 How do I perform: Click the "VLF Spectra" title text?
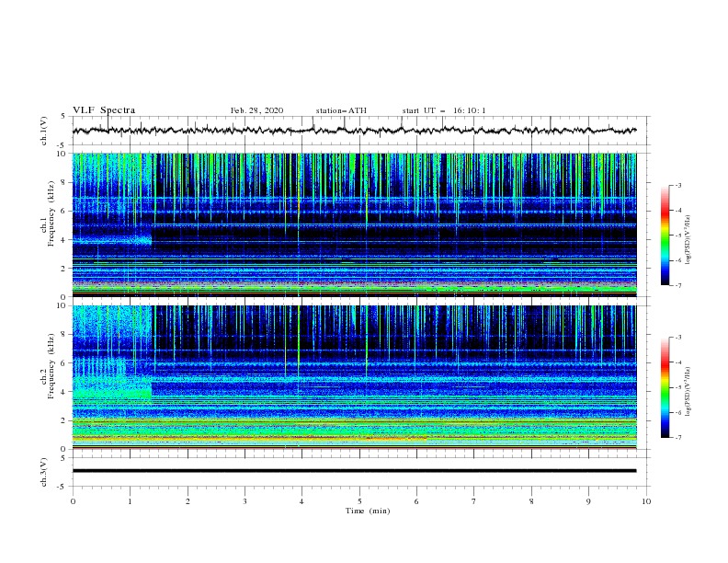coord(104,110)
